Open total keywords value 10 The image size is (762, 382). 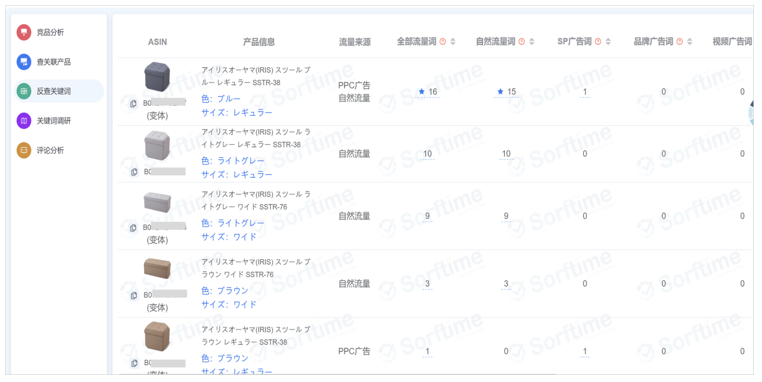[427, 154]
